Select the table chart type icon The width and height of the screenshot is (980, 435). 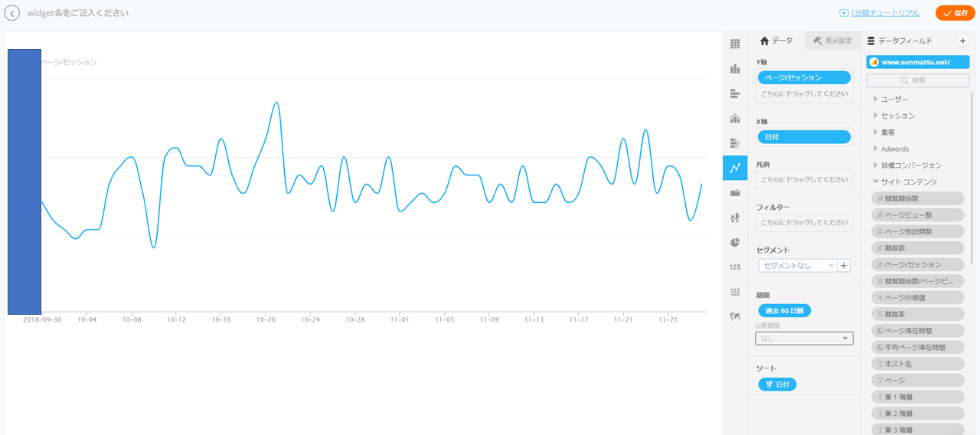pyautogui.click(x=735, y=44)
